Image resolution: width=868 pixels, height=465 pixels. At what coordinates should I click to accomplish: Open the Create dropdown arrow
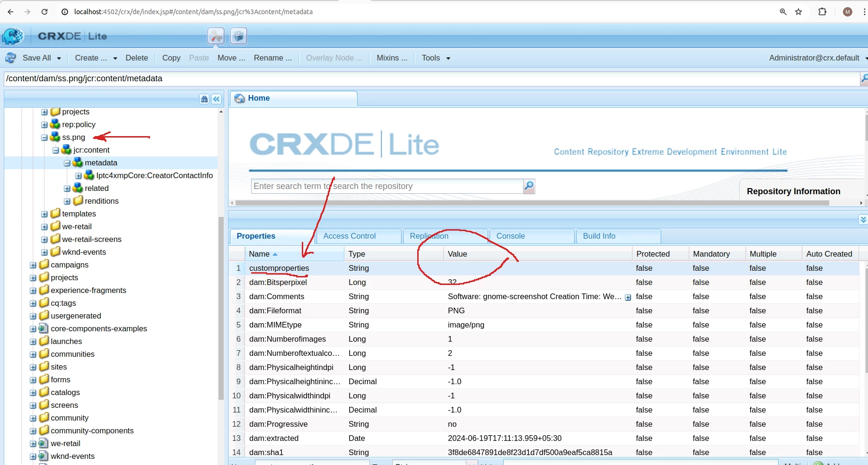[115, 59]
